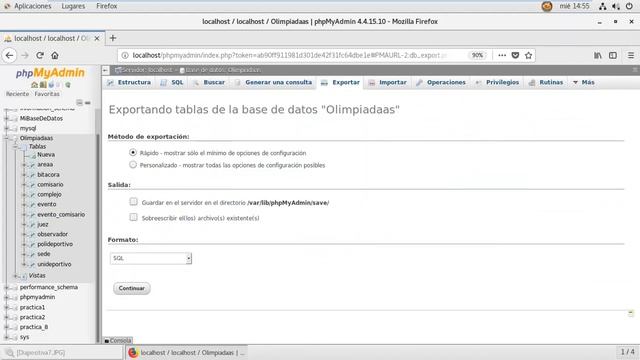The width and height of the screenshot is (640, 360).
Task: Check Sobreescribir archivos existentes checkbox
Action: click(x=133, y=217)
